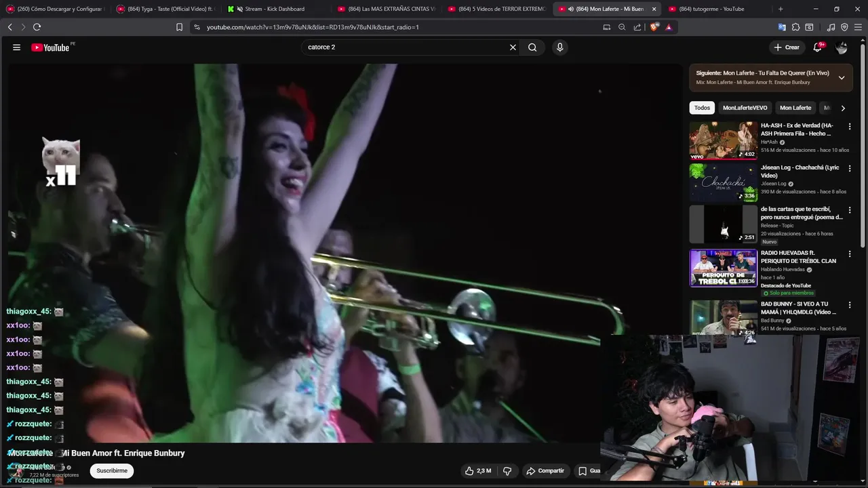Open de las cartas que te escribí title
Viewport: 868px width, 488px height.
(x=802, y=213)
